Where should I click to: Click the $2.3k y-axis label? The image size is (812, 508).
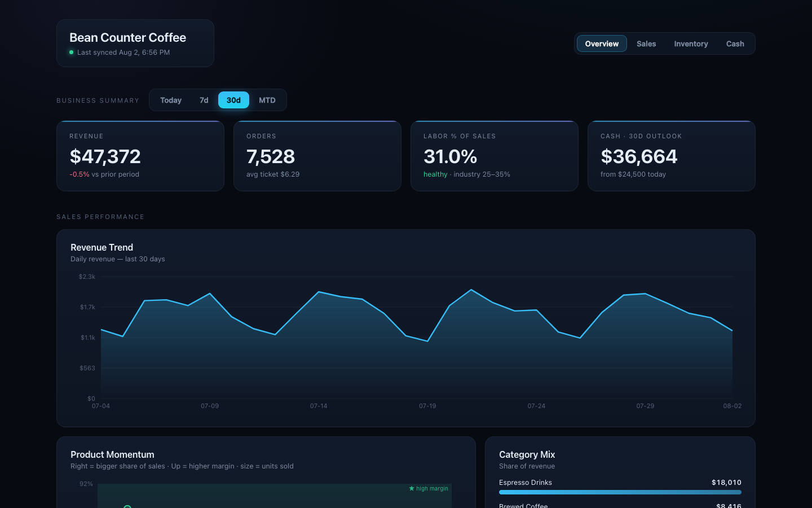pos(87,277)
